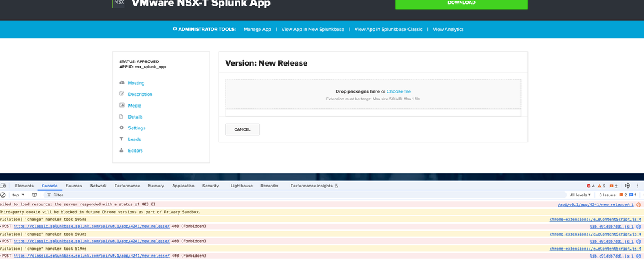Click the NSX app logo

(x=119, y=3)
